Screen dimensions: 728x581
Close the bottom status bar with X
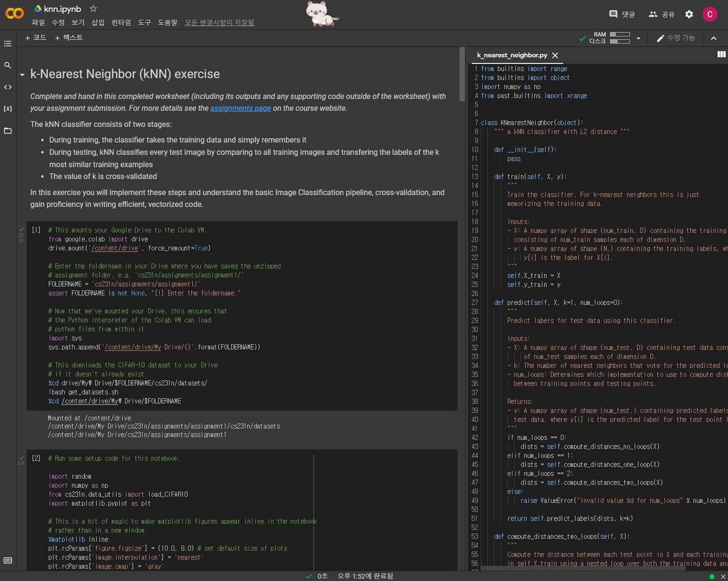[x=723, y=576]
